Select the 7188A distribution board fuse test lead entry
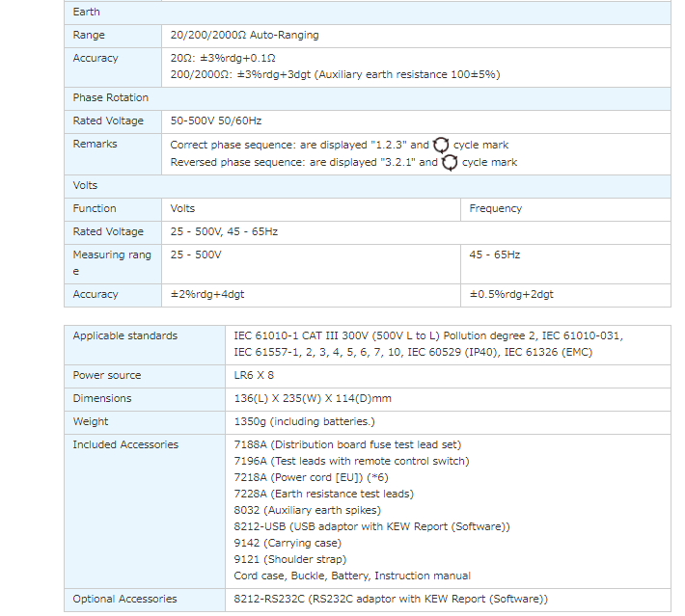 (347, 444)
